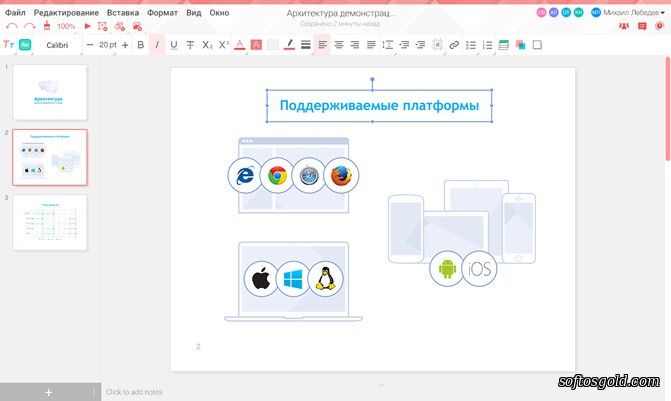Start the slideshow with the play icon

(88, 26)
